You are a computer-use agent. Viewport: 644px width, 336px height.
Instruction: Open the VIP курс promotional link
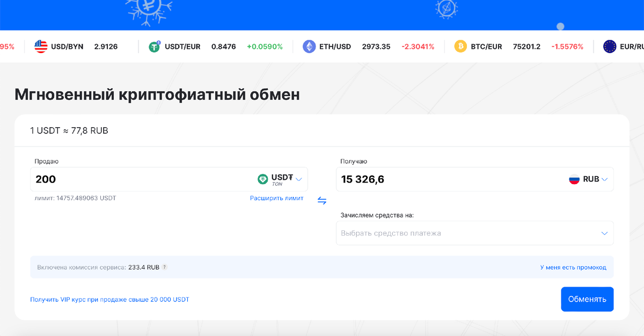coord(109,299)
